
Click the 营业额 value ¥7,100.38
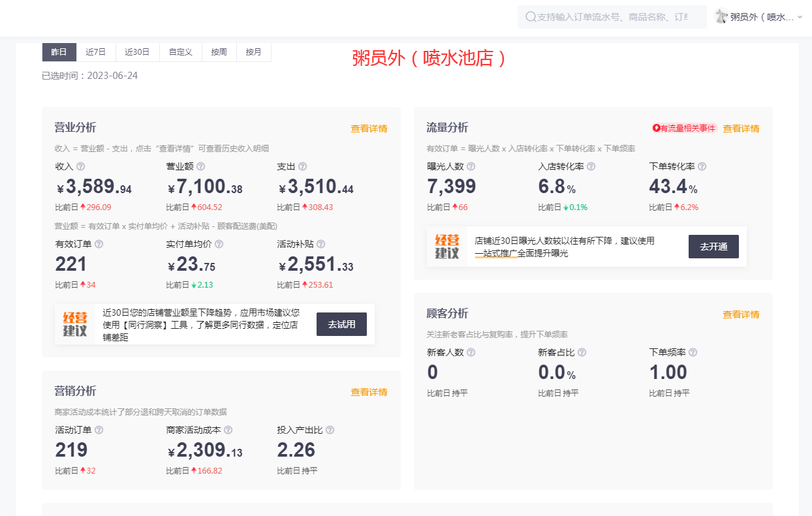pyautogui.click(x=205, y=188)
